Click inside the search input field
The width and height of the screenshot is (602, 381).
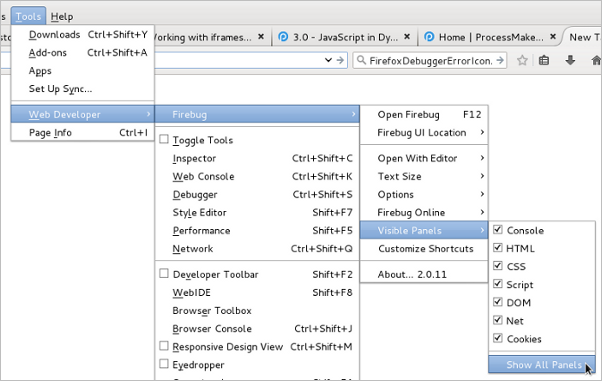[430, 61]
